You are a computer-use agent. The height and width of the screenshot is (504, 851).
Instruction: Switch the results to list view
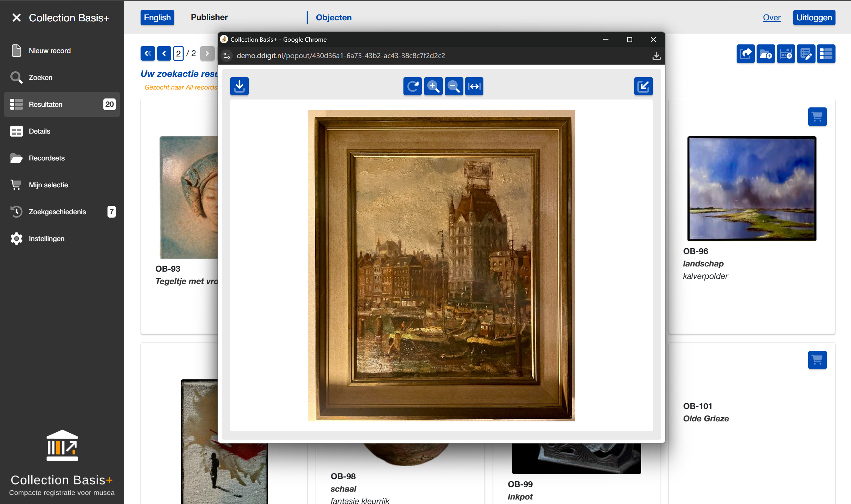826,54
